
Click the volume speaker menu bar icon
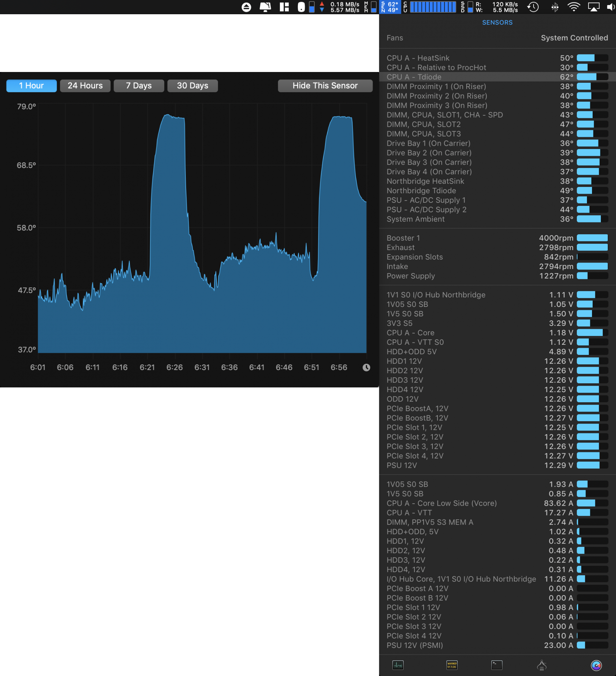coord(611,7)
